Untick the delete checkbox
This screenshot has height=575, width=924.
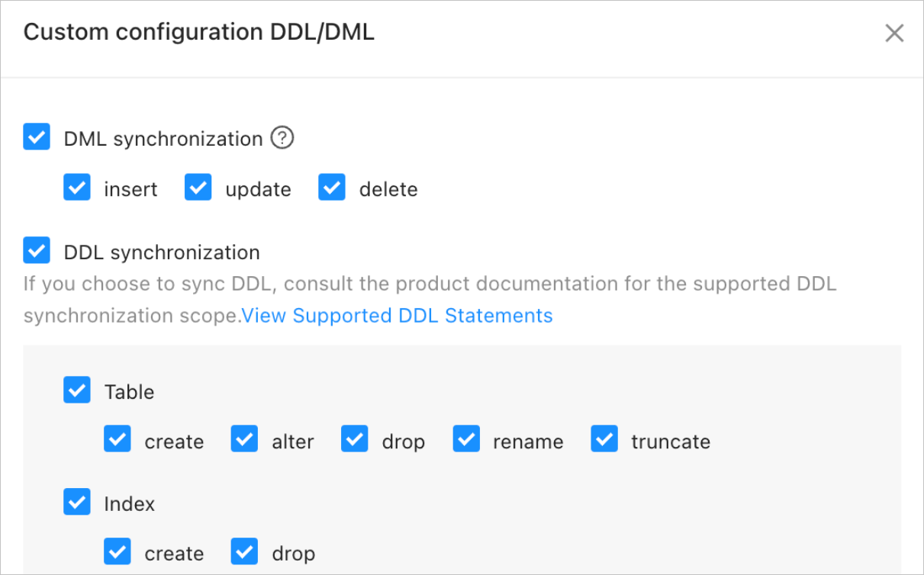[x=332, y=188]
